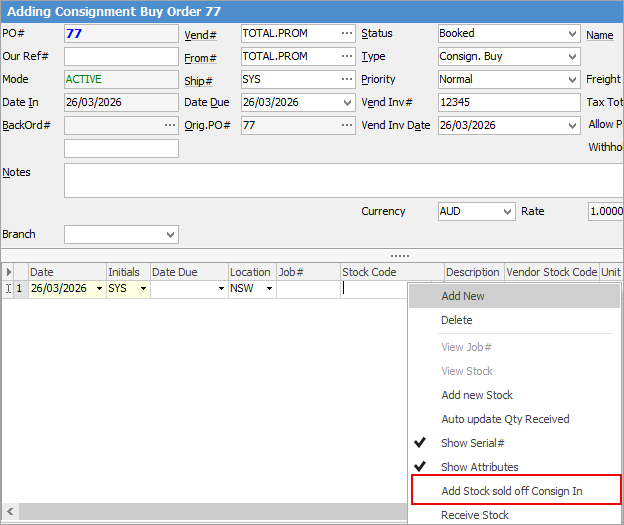Open the Currency dropdown showing AUD
Screen dimensions: 624x525
pos(506,212)
